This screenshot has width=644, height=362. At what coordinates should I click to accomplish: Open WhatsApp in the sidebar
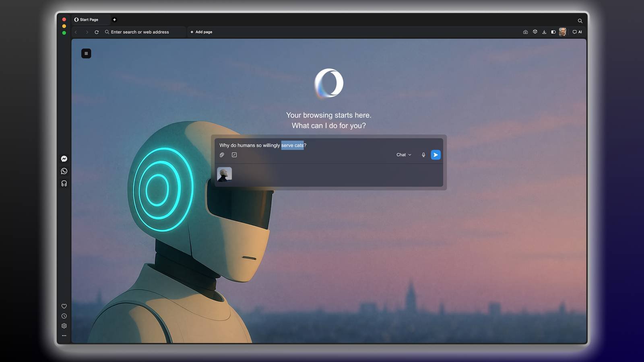point(64,171)
